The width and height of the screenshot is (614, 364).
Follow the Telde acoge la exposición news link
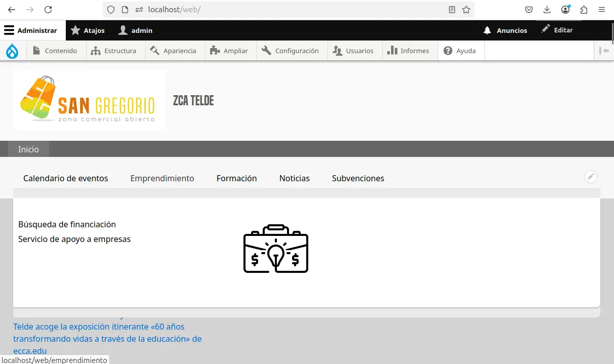(x=98, y=327)
